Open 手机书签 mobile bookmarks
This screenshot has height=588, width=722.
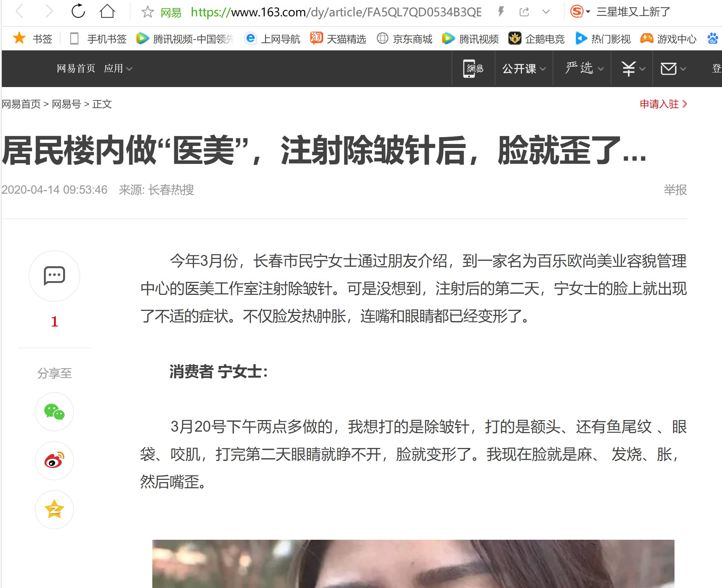point(98,38)
